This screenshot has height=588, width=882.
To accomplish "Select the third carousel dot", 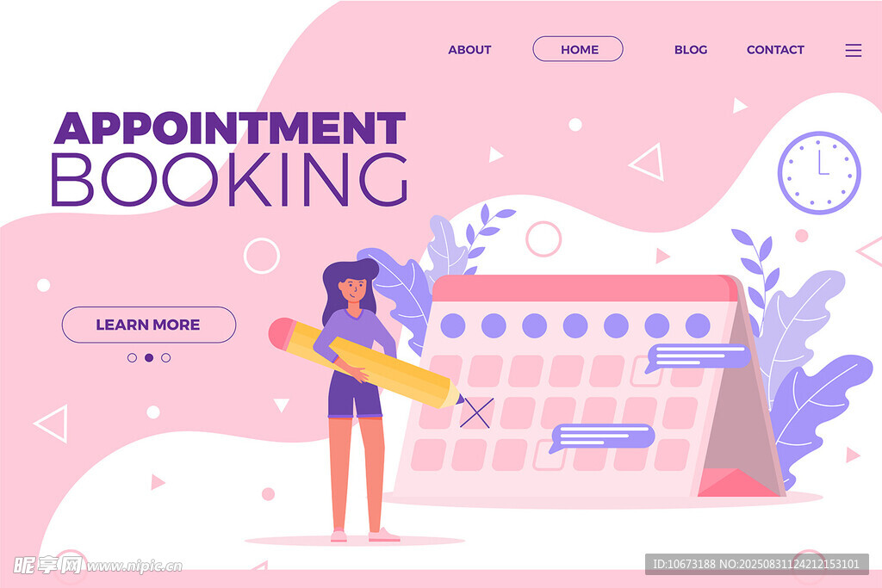I will (166, 357).
